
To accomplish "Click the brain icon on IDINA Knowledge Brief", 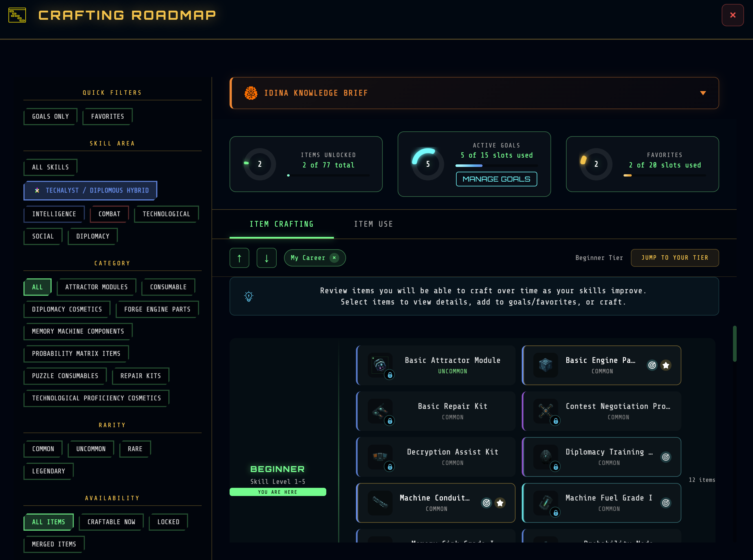I will pos(251,93).
